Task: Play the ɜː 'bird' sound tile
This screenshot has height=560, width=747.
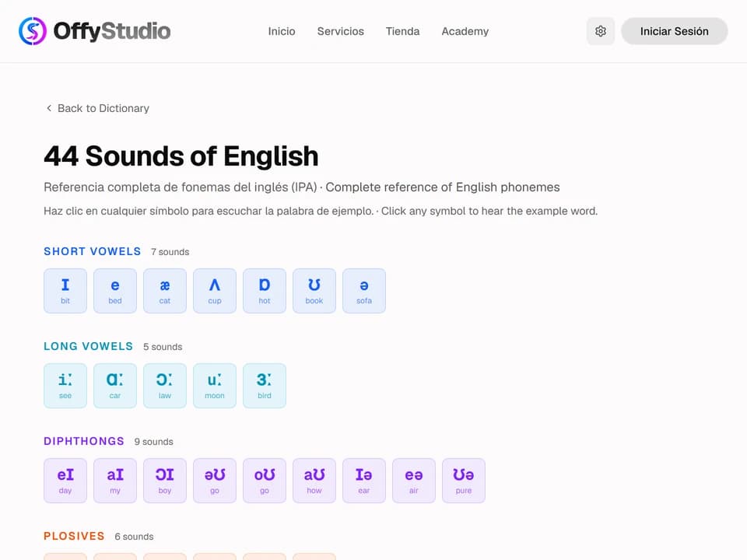Action: pos(265,386)
